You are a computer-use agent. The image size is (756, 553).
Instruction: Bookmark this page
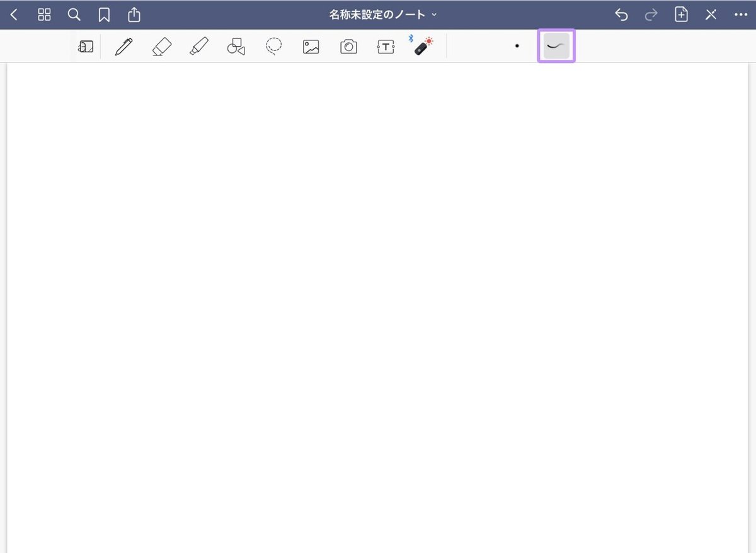click(104, 15)
